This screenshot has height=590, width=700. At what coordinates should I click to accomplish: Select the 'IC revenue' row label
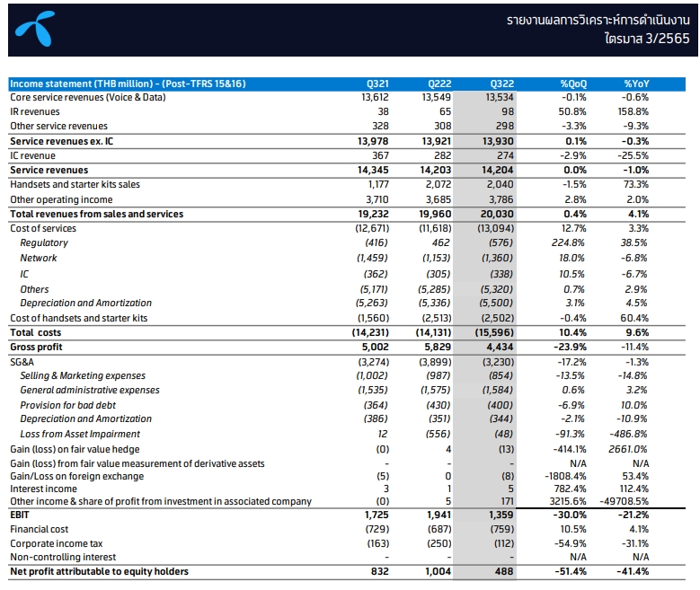[32, 155]
